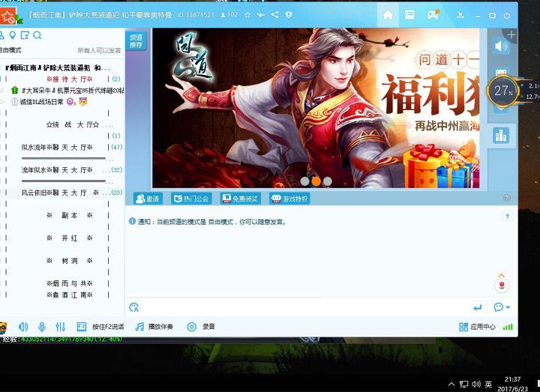Open 应用中心 app center
Image resolution: width=540 pixels, height=392 pixels.
tap(477, 327)
